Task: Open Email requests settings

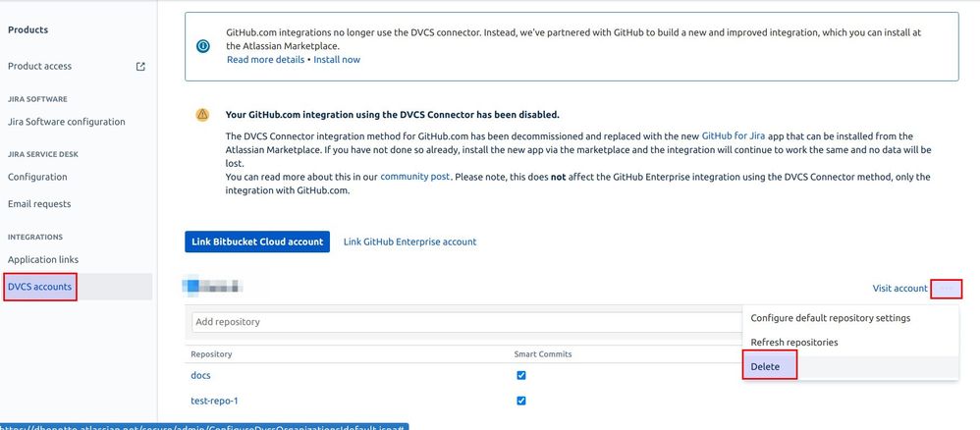Action: (x=39, y=204)
